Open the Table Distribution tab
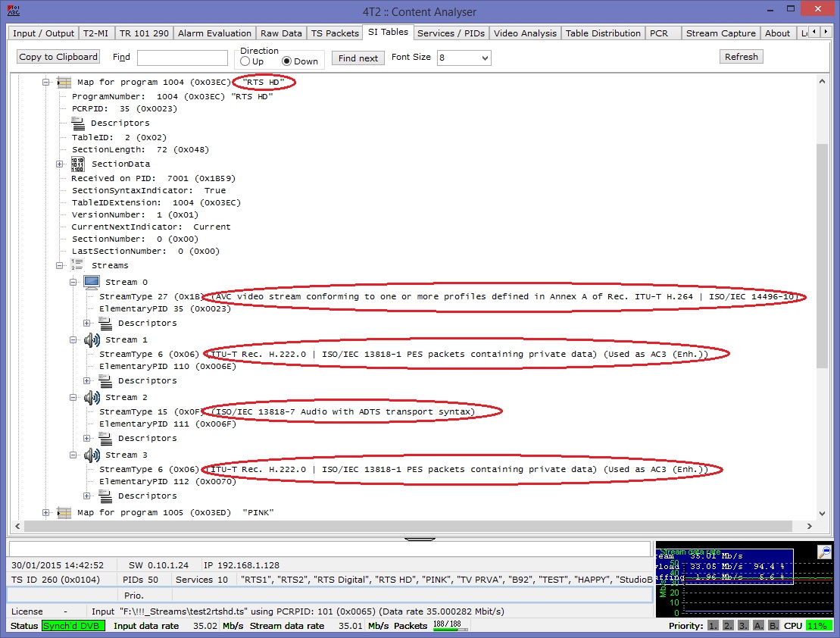840x638 pixels. click(x=603, y=33)
